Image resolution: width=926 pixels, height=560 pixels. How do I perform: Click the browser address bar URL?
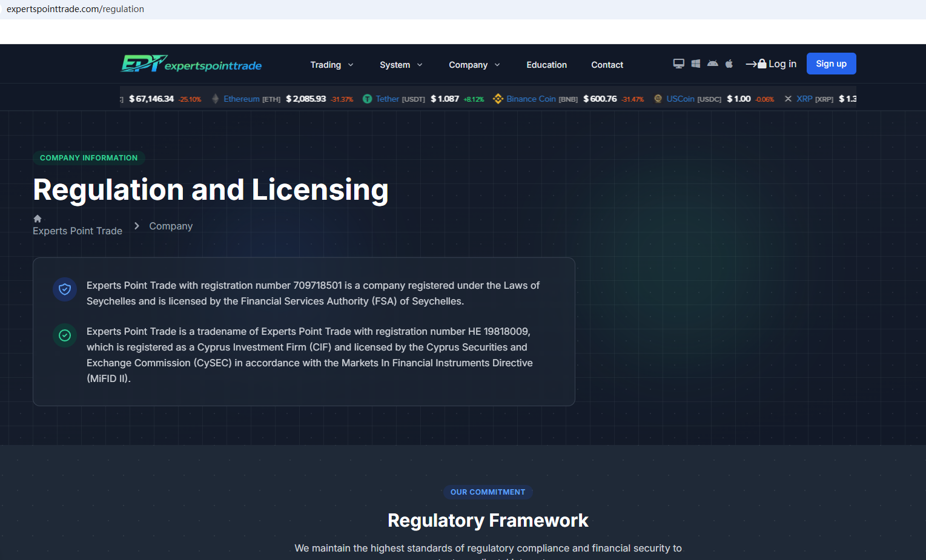pos(76,9)
